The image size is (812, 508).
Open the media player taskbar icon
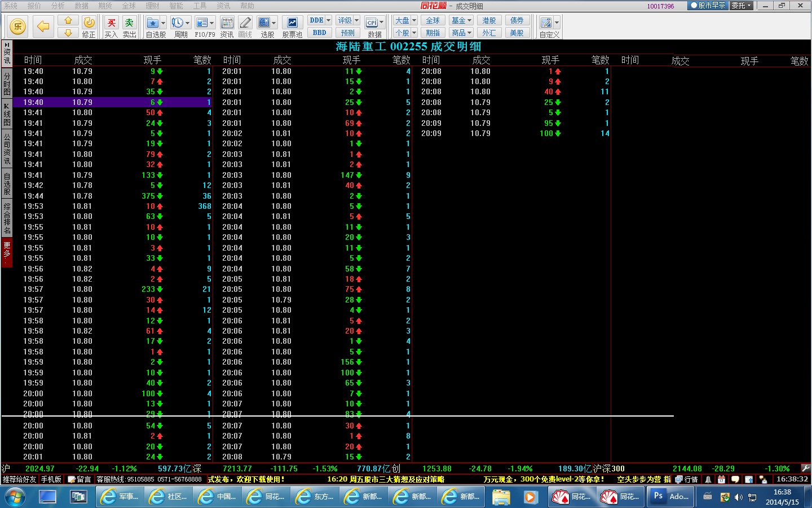coord(530,497)
